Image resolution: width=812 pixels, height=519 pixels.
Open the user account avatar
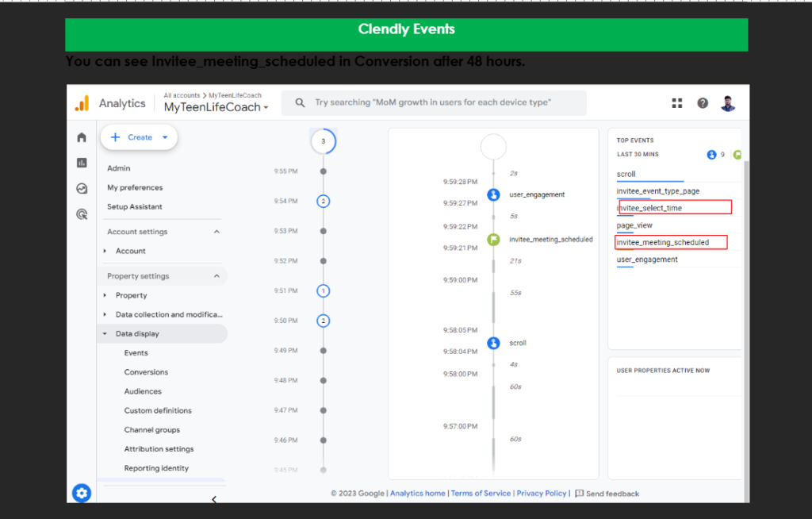click(728, 103)
